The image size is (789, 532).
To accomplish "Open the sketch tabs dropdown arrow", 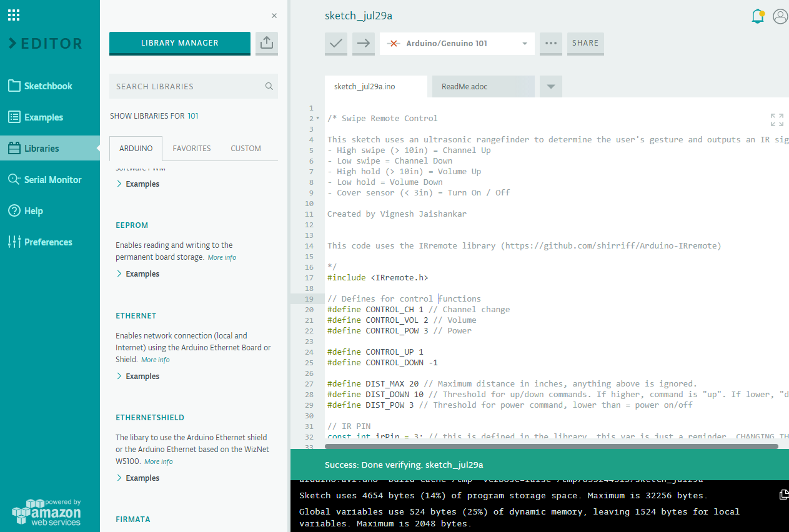I will [551, 87].
